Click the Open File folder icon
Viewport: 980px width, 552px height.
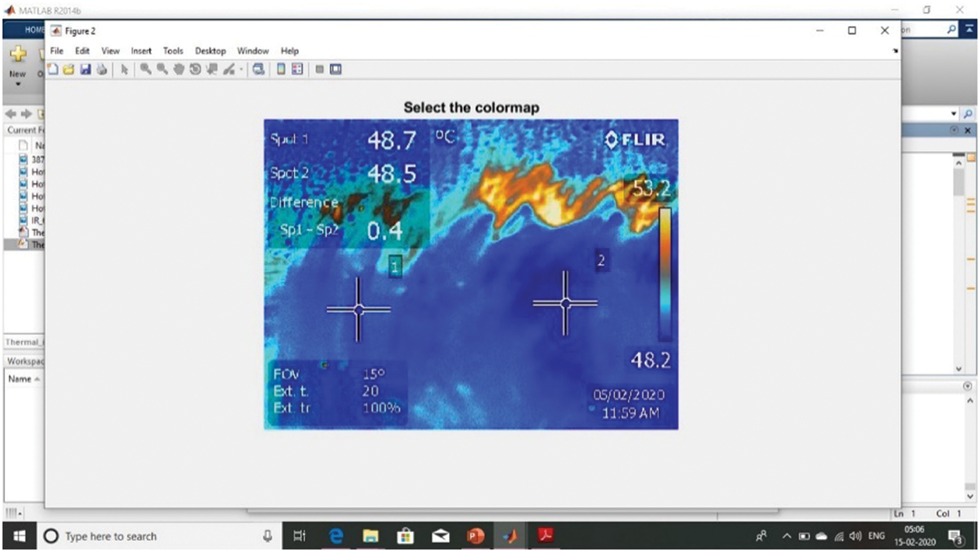[69, 69]
